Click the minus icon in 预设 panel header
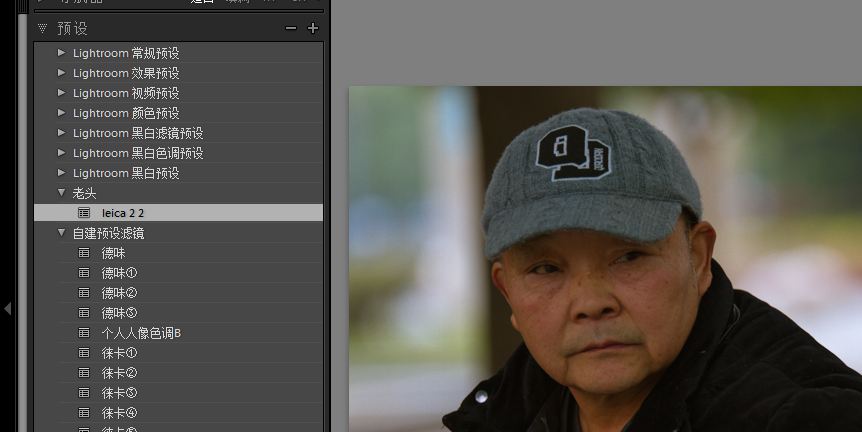The height and width of the screenshot is (432, 862). tap(291, 29)
